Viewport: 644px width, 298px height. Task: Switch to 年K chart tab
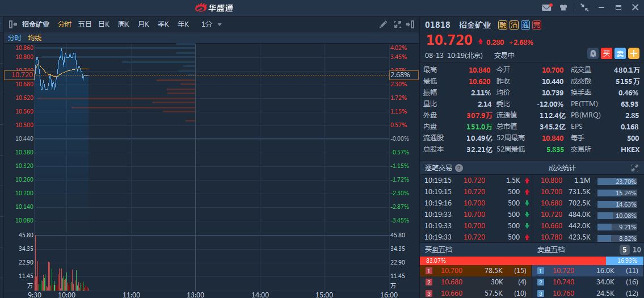pyautogui.click(x=183, y=24)
